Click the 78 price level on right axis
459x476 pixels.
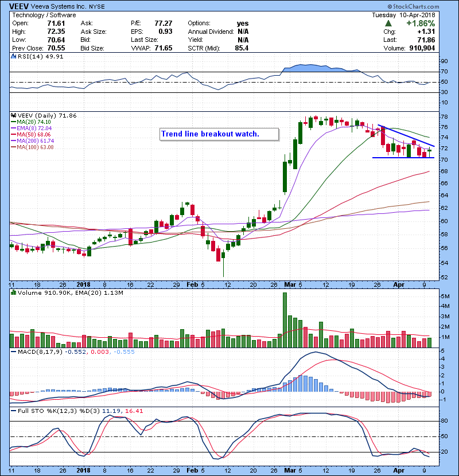[444, 117]
